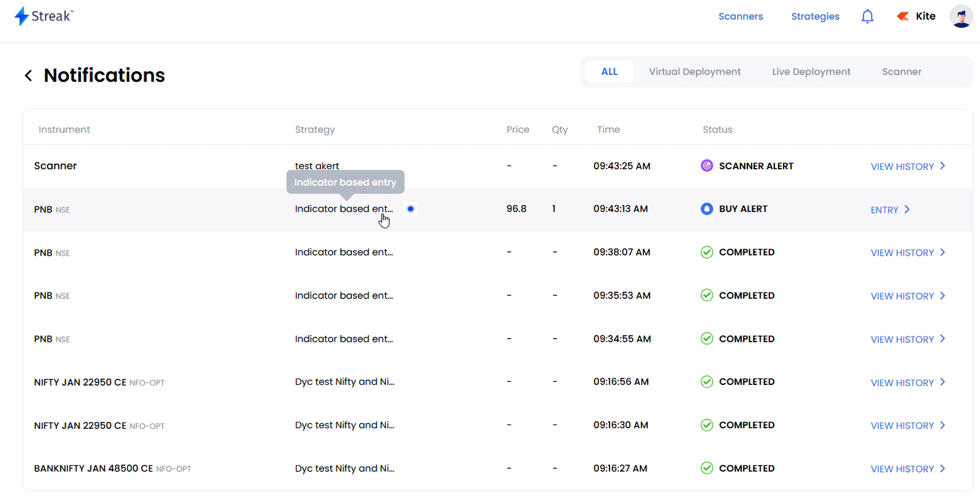This screenshot has height=498, width=980.
Task: Click COMPLETED status at 09:38:07 AM
Action: [x=747, y=252]
